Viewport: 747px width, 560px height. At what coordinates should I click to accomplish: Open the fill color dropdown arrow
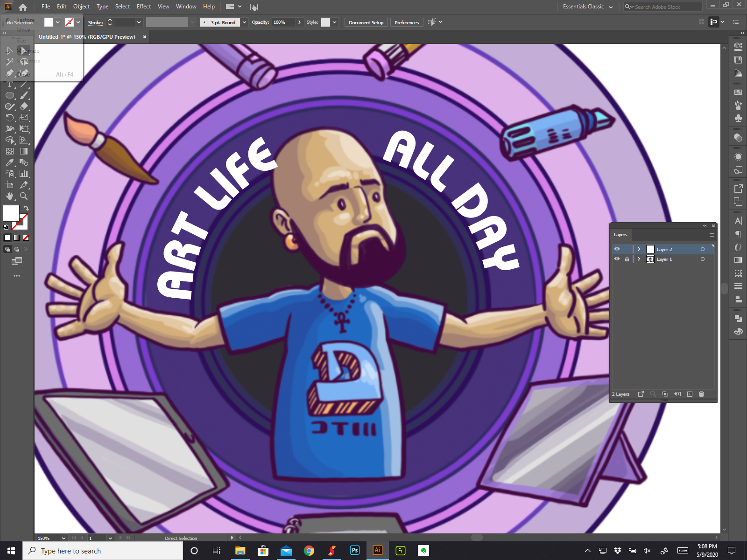(57, 22)
